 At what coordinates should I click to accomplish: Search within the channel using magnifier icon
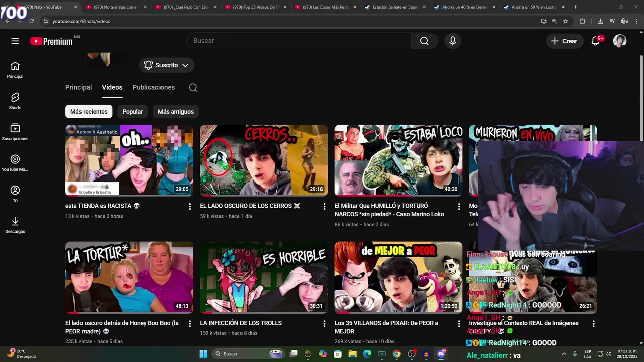coord(193,88)
